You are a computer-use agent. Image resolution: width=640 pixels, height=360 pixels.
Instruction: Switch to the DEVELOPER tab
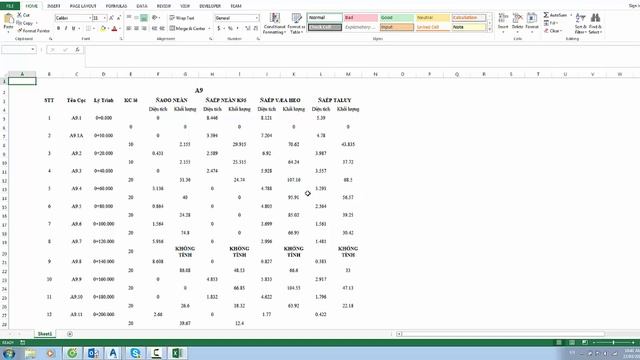click(210, 6)
